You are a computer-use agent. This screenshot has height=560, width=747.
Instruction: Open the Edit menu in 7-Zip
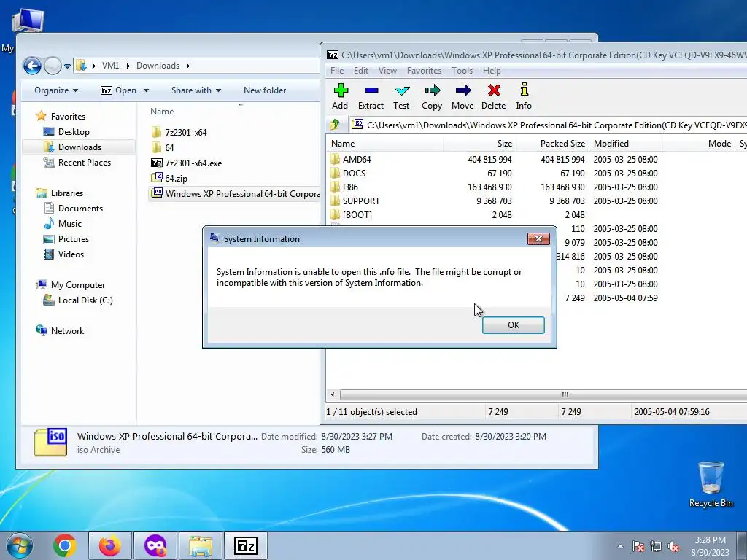click(360, 71)
